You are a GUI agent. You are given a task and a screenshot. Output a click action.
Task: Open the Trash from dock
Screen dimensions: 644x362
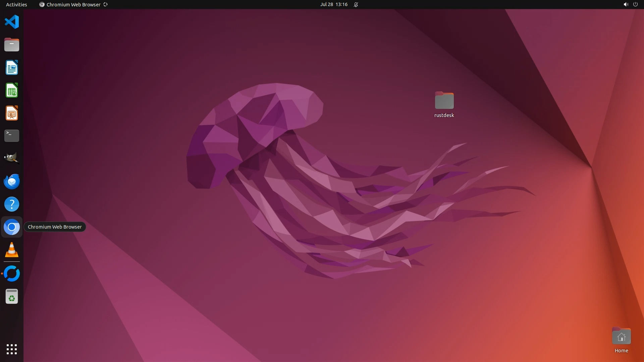(x=12, y=297)
